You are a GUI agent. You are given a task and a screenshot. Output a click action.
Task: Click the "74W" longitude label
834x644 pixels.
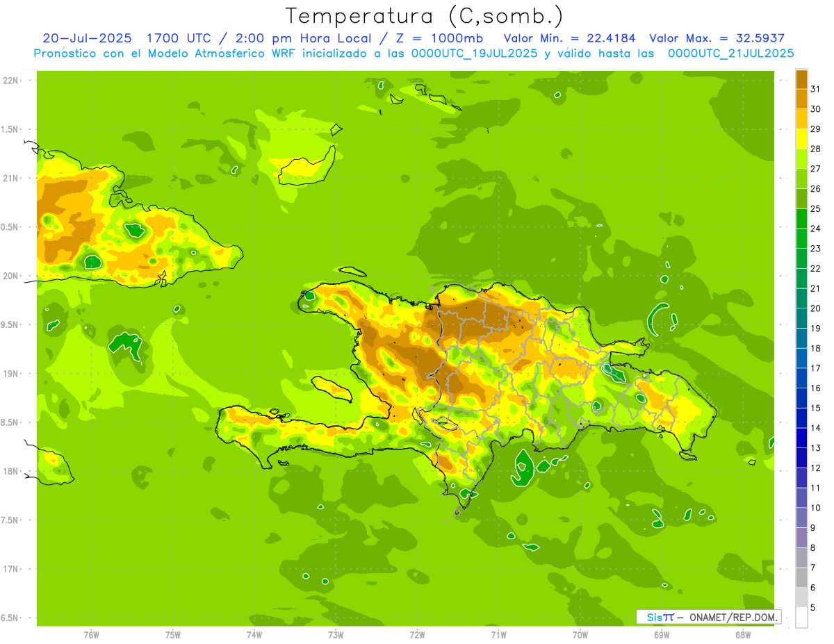click(x=254, y=634)
